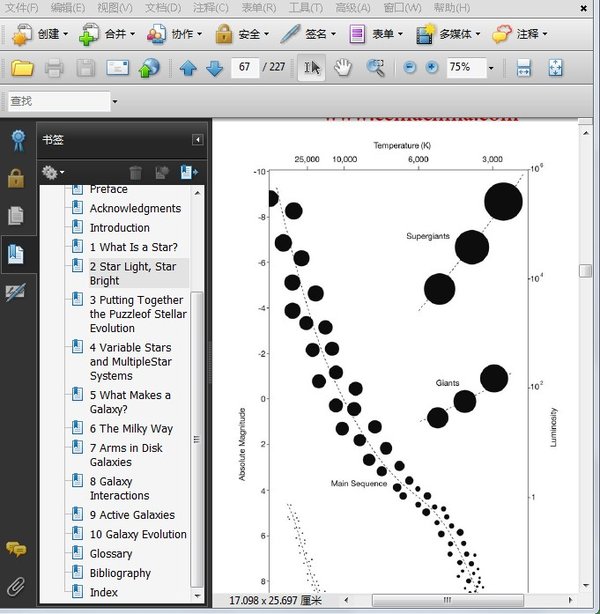Open the View (视图) menu
This screenshot has height=614, width=600.
[115, 7]
